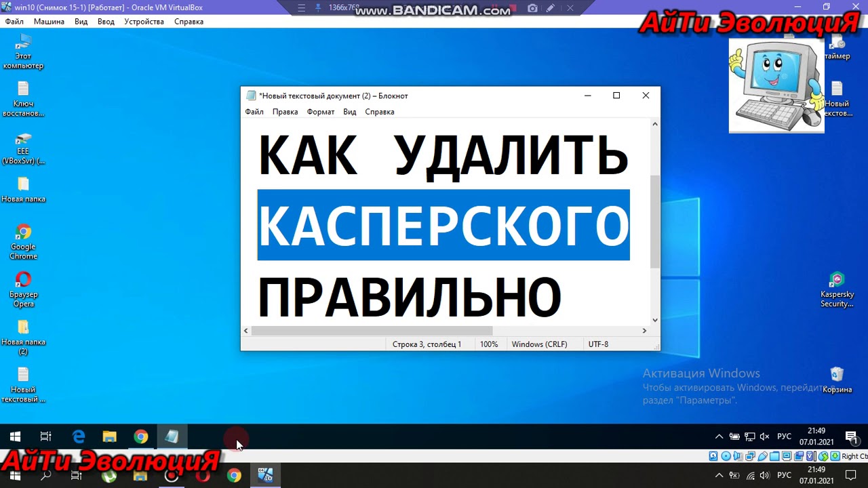The width and height of the screenshot is (868, 488).
Task: Open the guest clock showing 21:49
Action: click(816, 436)
